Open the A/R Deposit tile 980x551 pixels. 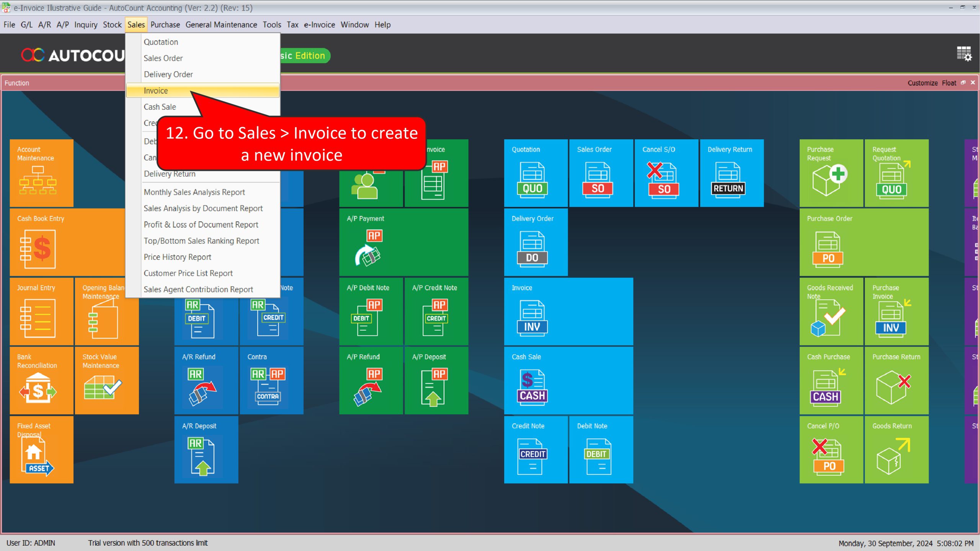click(x=206, y=450)
